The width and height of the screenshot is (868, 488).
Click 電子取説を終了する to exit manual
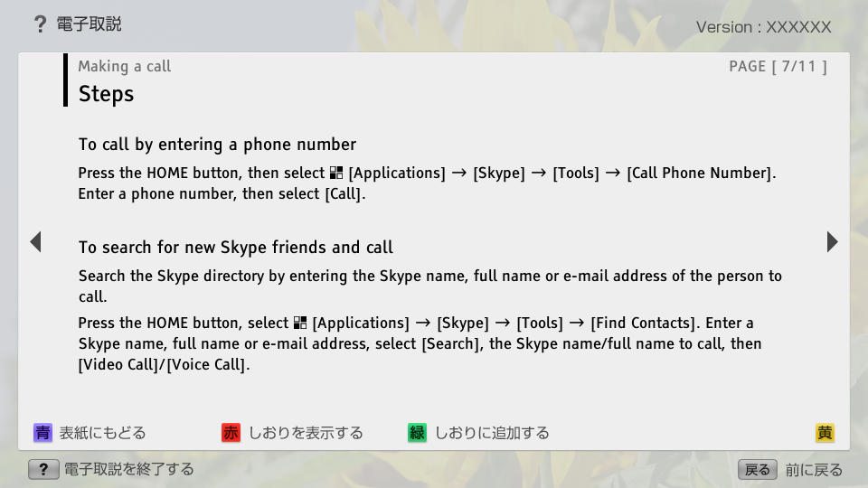click(x=128, y=469)
